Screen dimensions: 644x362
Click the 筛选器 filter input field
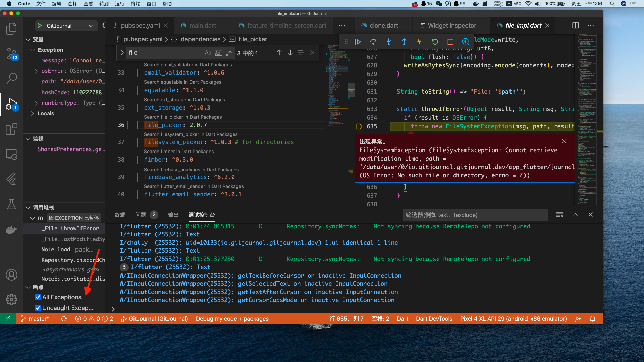(475, 215)
